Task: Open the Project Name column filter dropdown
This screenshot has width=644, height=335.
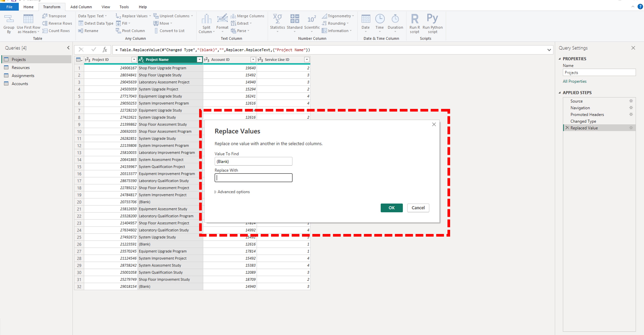Action: pos(199,60)
